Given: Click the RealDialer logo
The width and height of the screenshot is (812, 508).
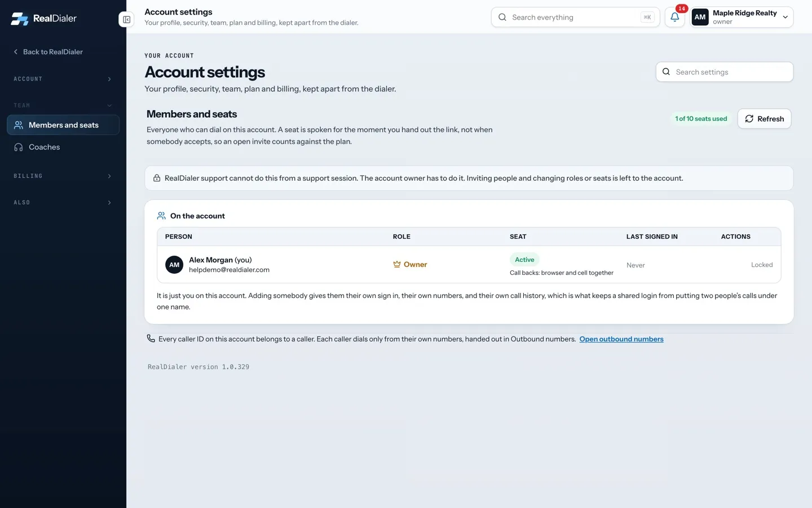Looking at the screenshot, I should pyautogui.click(x=43, y=19).
